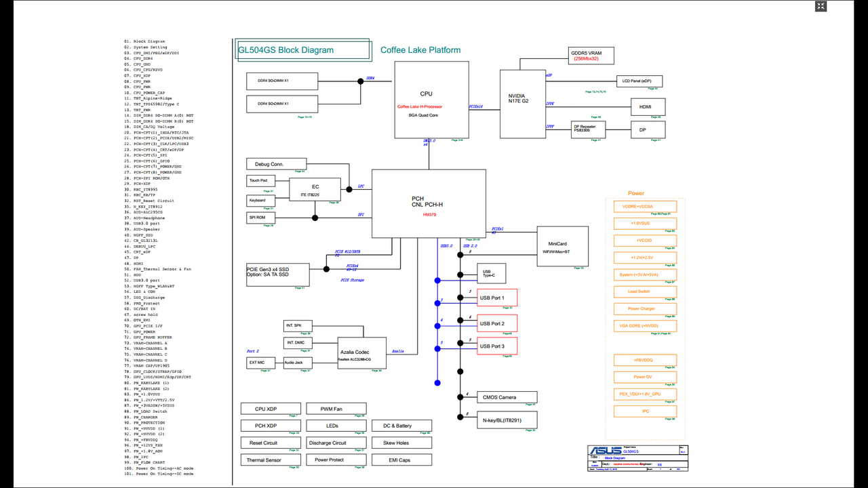Click the CMOS Camera block
The height and width of the screenshot is (488, 868).
point(507,397)
